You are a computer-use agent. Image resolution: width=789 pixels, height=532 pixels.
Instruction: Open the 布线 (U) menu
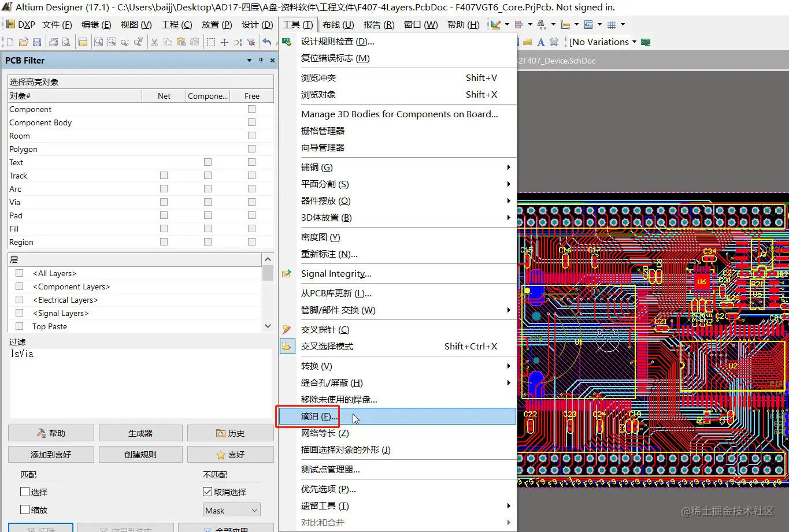[x=338, y=25]
